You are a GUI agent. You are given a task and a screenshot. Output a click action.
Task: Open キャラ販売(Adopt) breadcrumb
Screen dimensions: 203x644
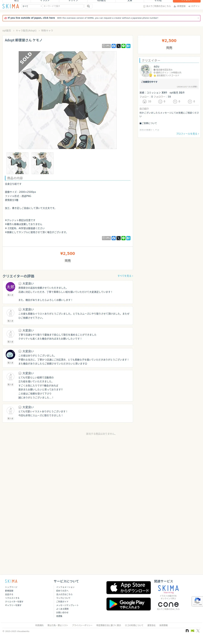click(x=26, y=30)
